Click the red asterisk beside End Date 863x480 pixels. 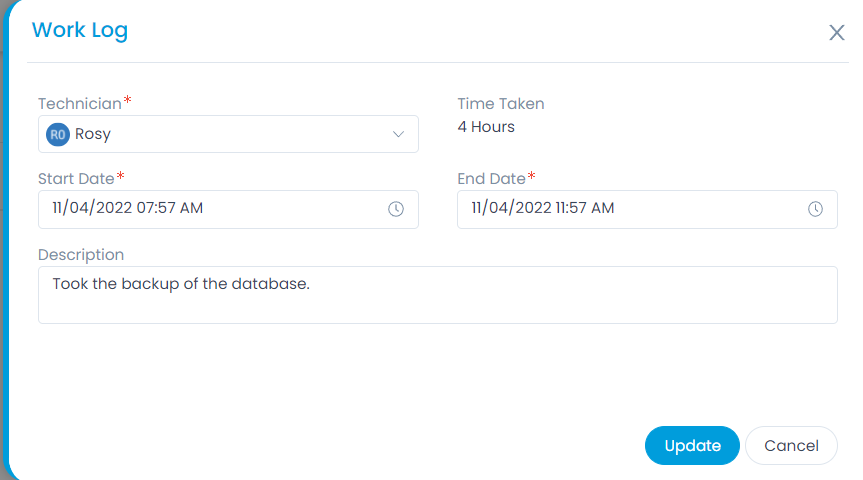click(x=531, y=176)
